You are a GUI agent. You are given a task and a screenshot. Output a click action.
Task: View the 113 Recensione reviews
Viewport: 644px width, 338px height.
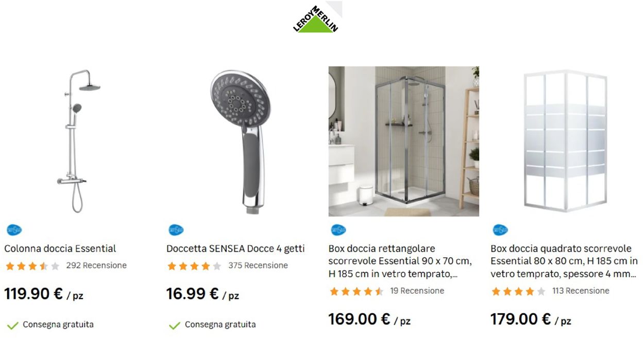[x=581, y=291]
